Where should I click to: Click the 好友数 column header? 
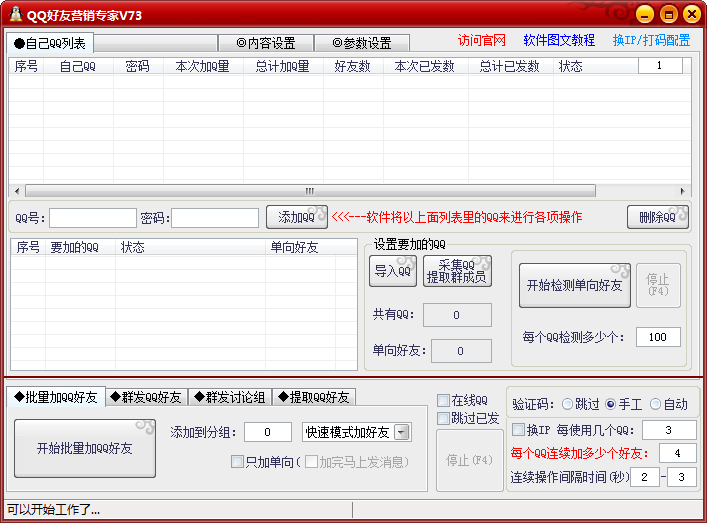353,66
